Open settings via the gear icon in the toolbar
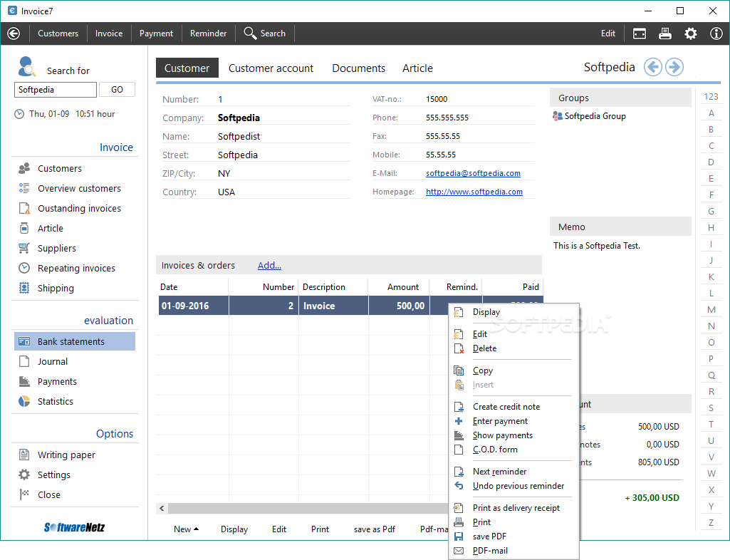 tap(690, 33)
